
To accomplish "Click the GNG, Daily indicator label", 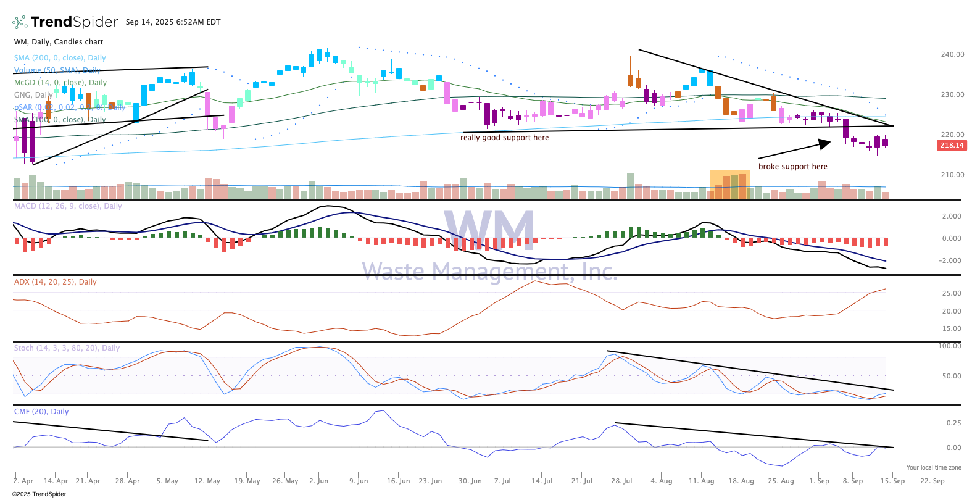I will pos(33,95).
